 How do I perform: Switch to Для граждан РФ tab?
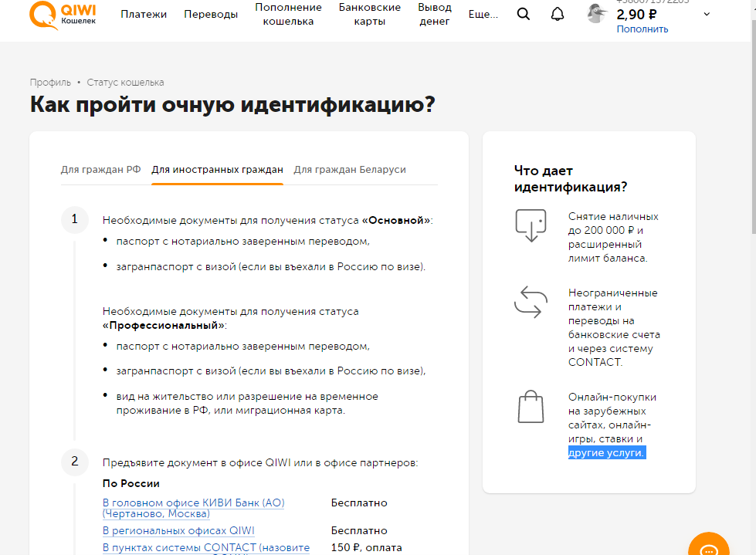click(100, 170)
